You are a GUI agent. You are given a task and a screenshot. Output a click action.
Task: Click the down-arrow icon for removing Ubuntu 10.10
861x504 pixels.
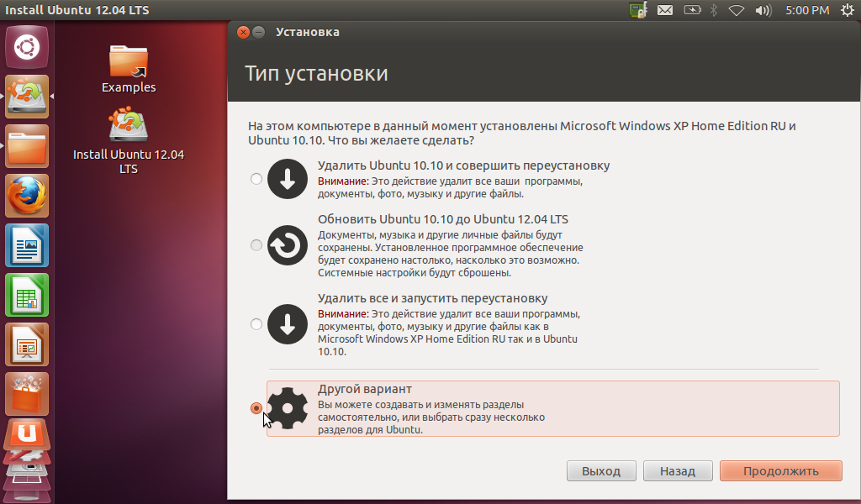point(288,179)
